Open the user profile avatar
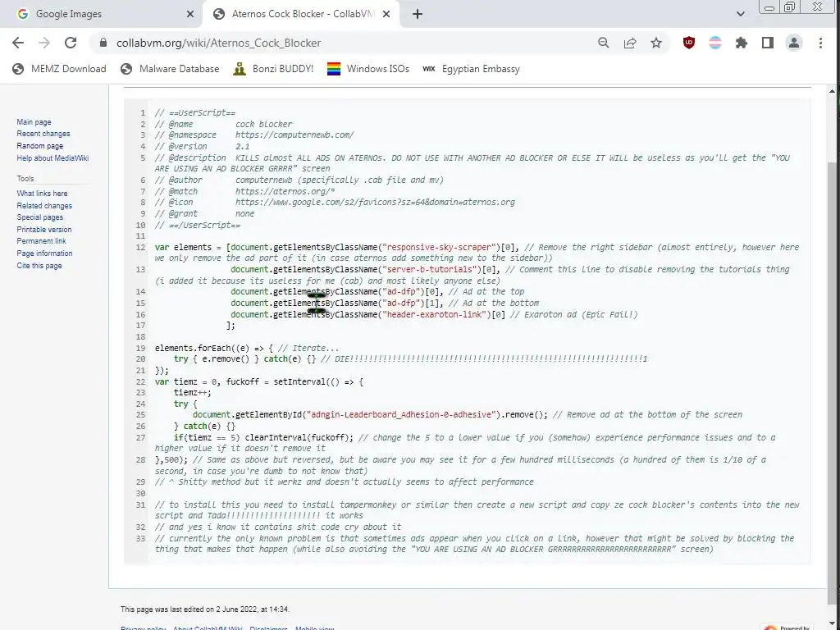 [794, 43]
